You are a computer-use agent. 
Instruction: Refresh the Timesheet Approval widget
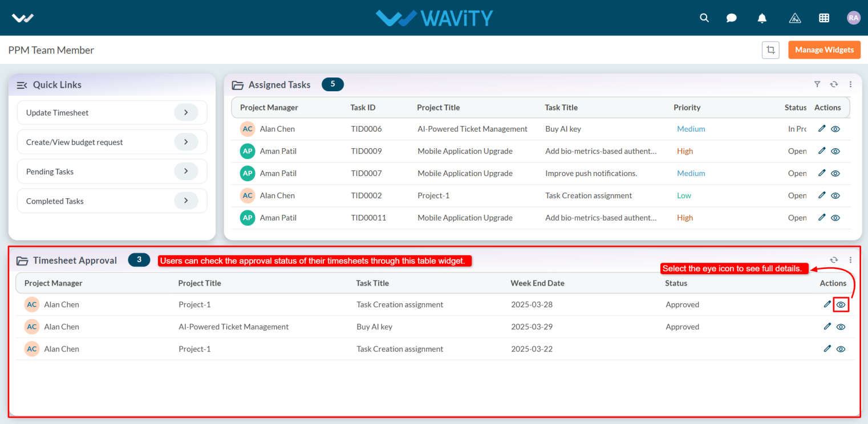coord(834,260)
